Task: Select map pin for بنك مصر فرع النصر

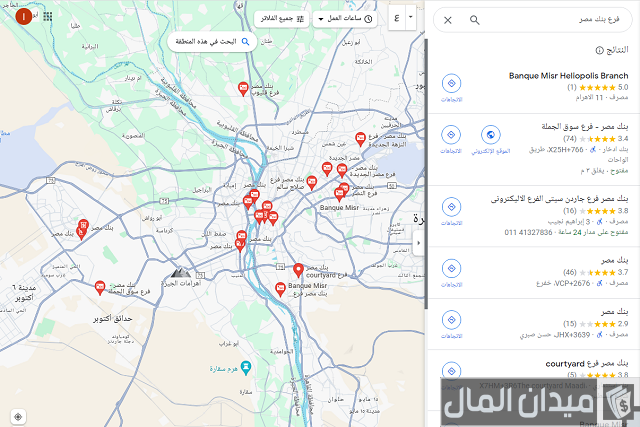Action: (344, 189)
